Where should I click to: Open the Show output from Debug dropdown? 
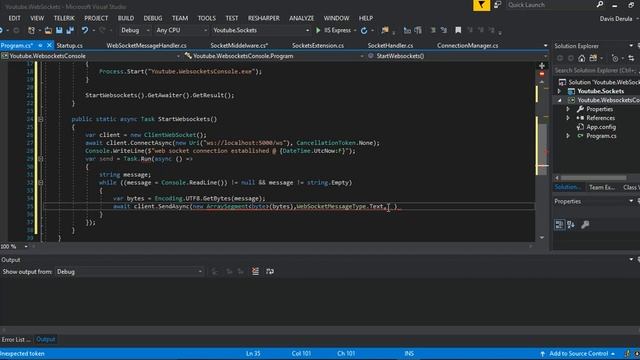pos(129,271)
